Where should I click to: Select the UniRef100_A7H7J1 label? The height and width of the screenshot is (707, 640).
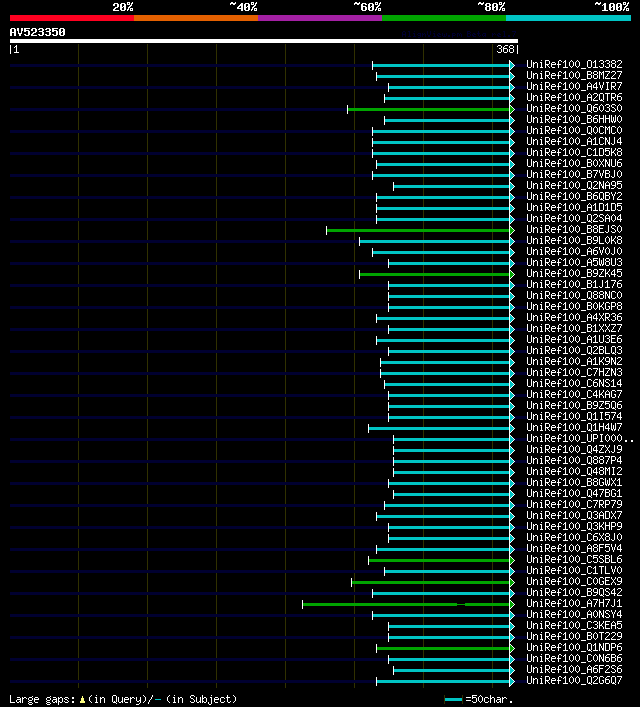pyautogui.click(x=574, y=603)
